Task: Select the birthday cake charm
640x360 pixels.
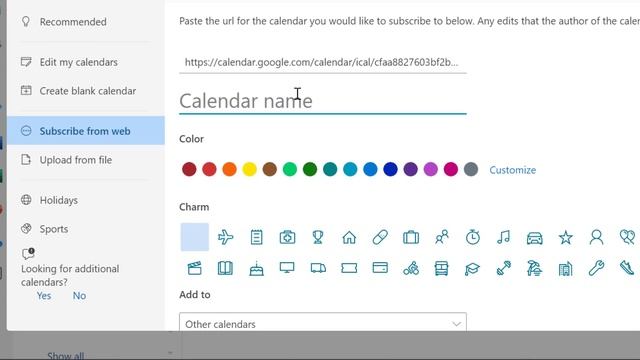Action: click(256, 269)
